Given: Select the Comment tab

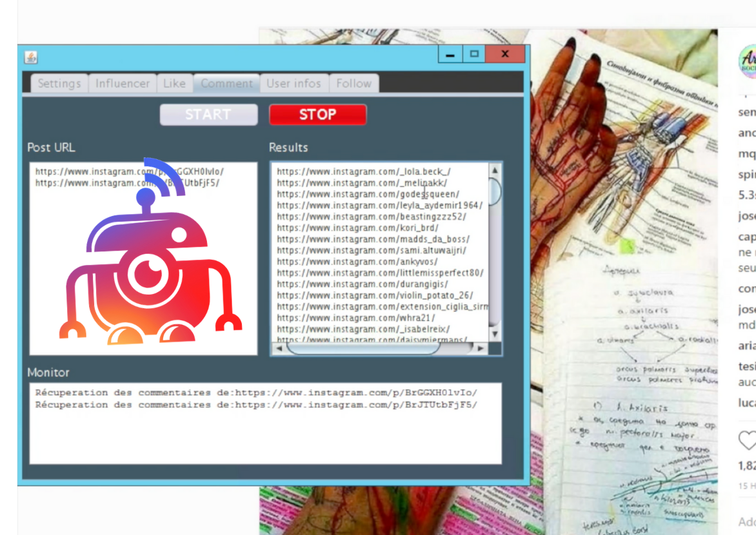Looking at the screenshot, I should coord(226,83).
